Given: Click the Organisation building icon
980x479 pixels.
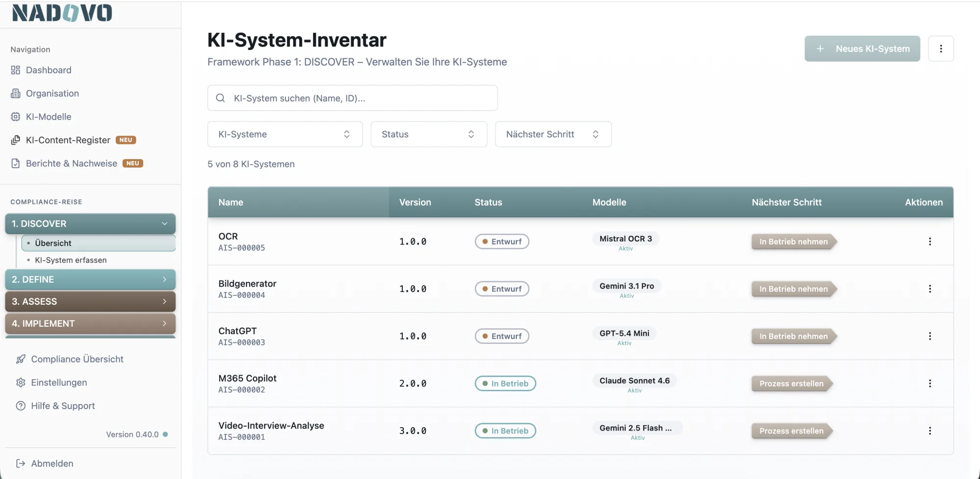Looking at the screenshot, I should coord(16,94).
